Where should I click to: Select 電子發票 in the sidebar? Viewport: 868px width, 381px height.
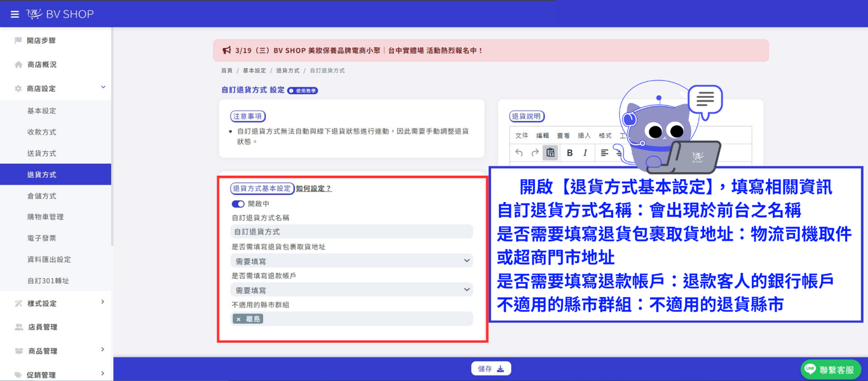coord(42,238)
